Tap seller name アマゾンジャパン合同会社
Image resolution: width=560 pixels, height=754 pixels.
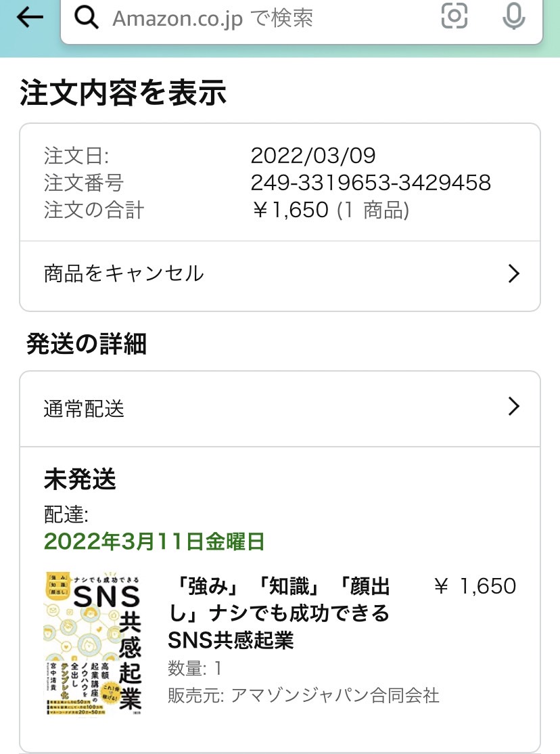[x=335, y=695]
